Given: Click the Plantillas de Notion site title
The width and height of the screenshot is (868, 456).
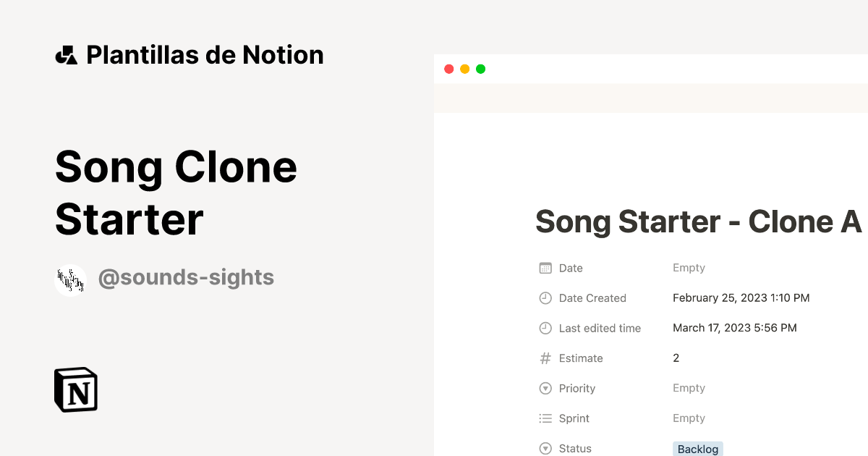Looking at the screenshot, I should pyautogui.click(x=205, y=54).
